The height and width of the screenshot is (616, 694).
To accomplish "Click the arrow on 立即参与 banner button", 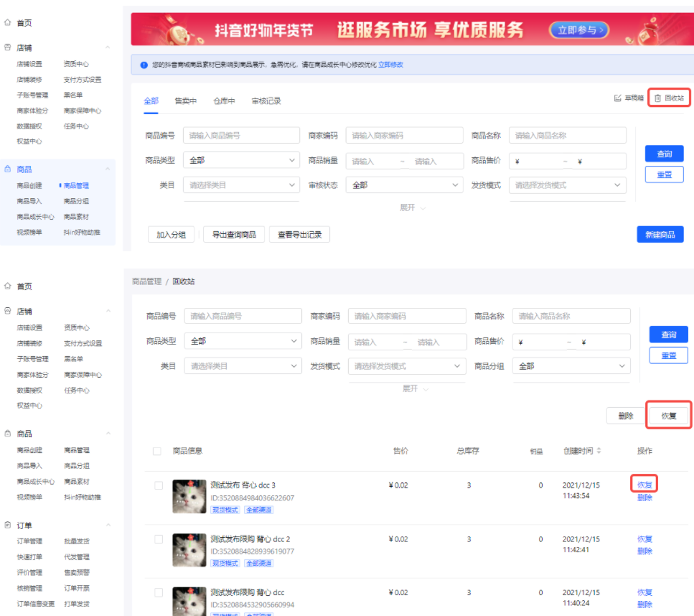I will 601,30.
